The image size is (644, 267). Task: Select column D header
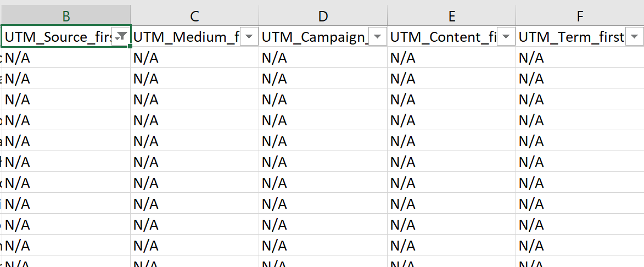click(x=323, y=15)
